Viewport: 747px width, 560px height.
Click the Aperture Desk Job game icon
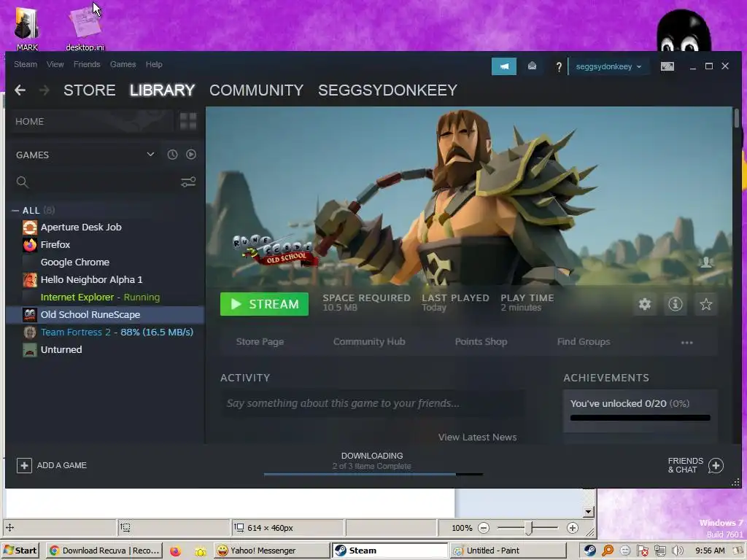coord(29,227)
